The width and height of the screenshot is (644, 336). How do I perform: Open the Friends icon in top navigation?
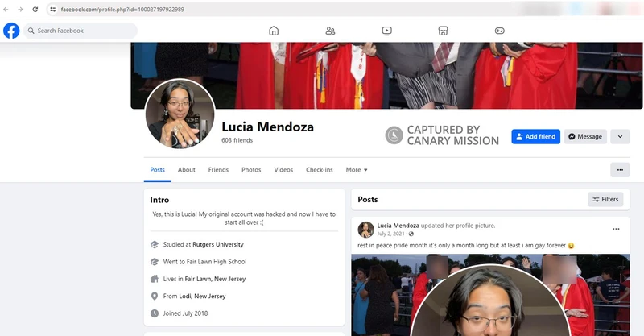pyautogui.click(x=330, y=31)
